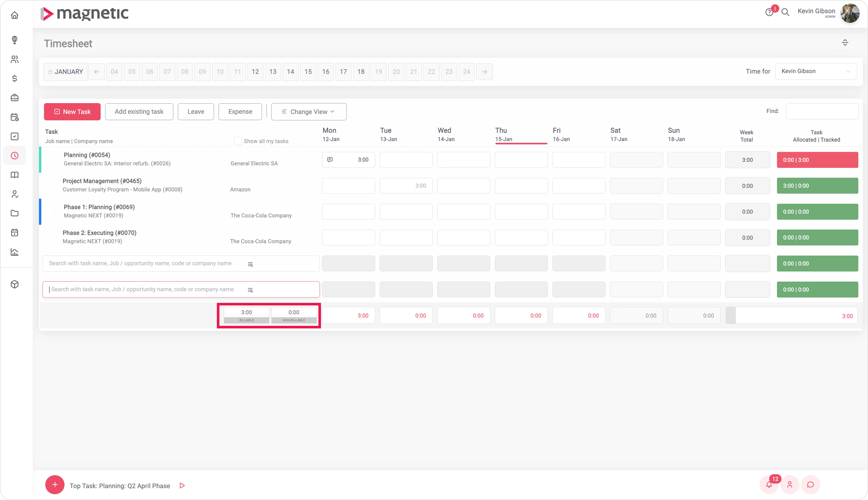Open the dollar Finance icon in sidebar

coord(14,79)
